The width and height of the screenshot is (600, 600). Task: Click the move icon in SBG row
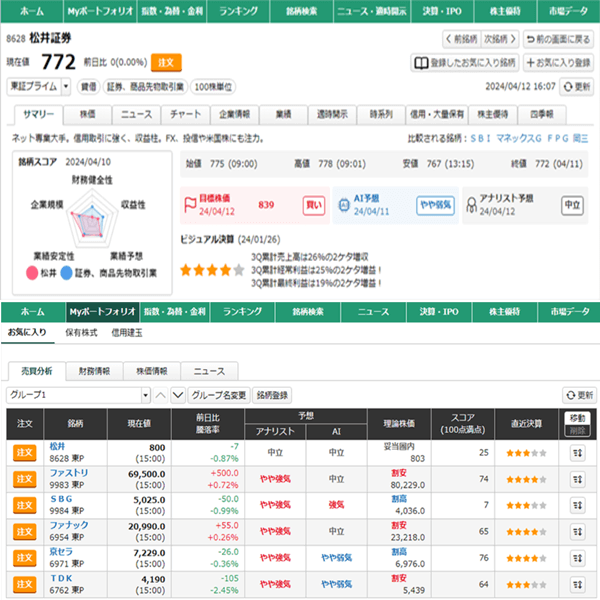(x=577, y=505)
